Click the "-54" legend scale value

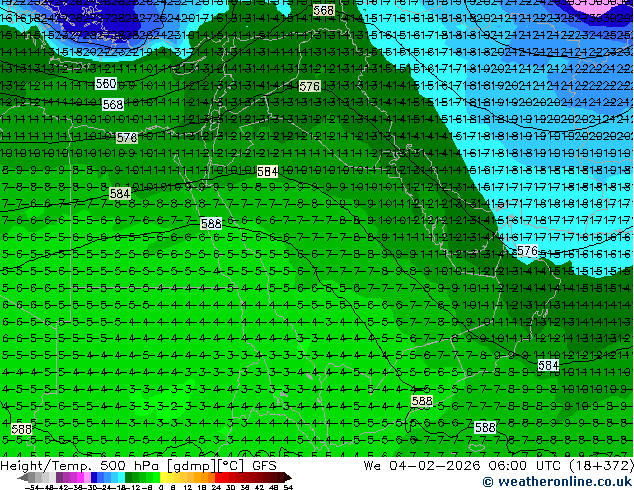tap(32, 487)
